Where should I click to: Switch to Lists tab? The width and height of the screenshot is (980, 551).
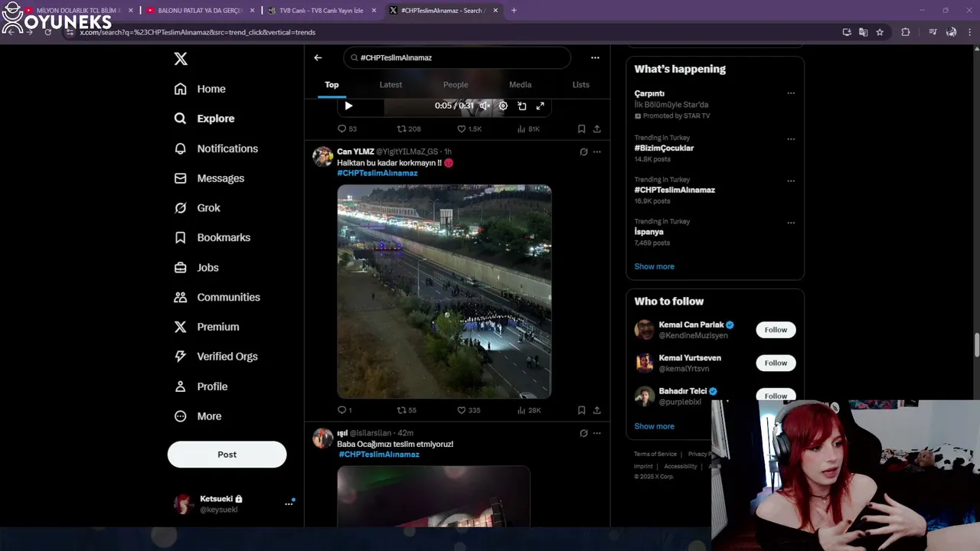point(581,85)
